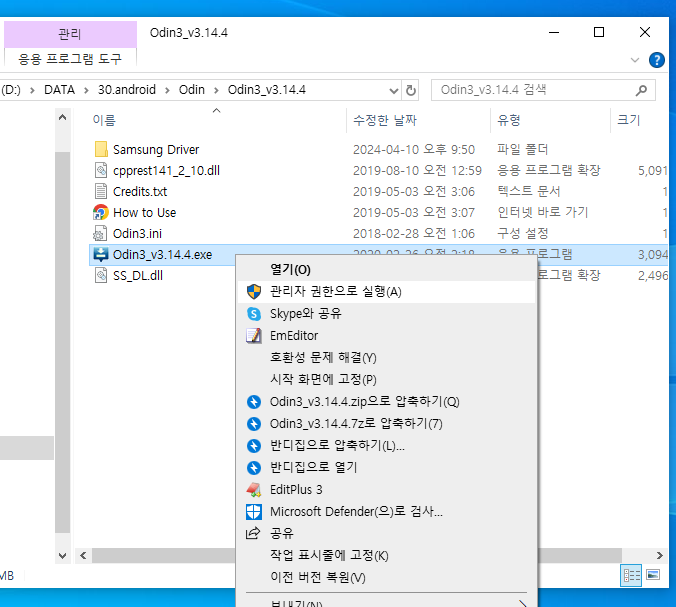The height and width of the screenshot is (607, 676).
Task: Click the search magnifier icon
Action: [641, 90]
